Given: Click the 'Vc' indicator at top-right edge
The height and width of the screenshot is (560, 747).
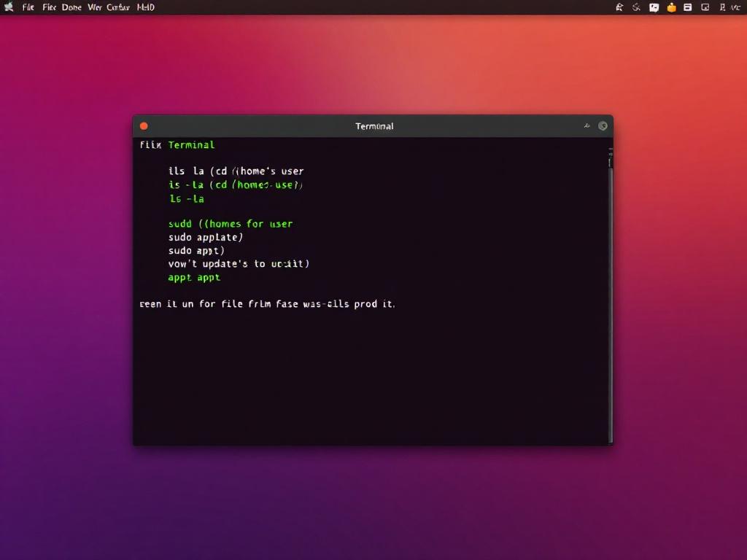Looking at the screenshot, I should point(735,7).
